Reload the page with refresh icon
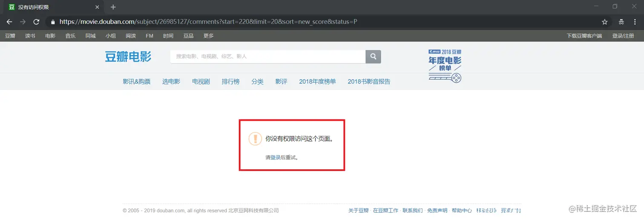Screen dimensions: 644x220 [x=36, y=22]
